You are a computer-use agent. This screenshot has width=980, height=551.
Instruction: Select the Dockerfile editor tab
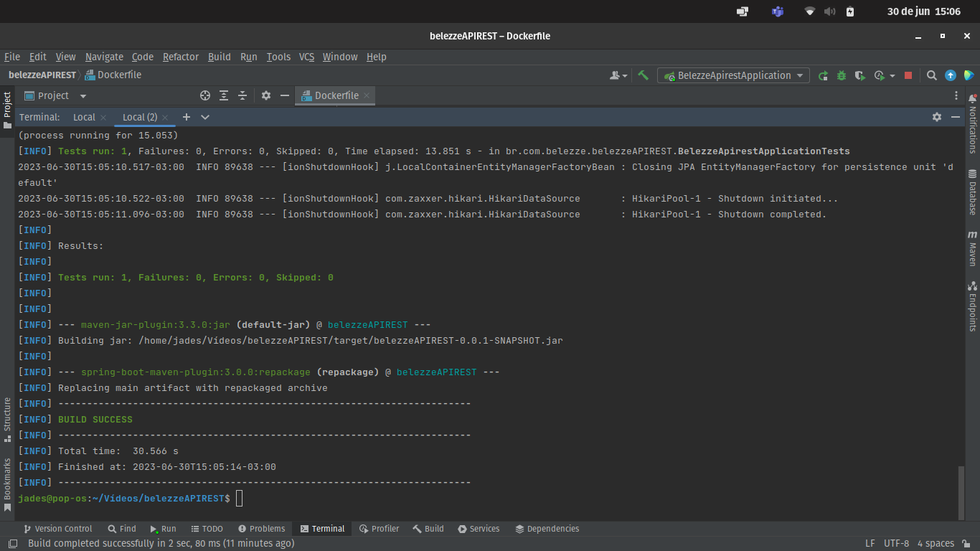click(336, 95)
